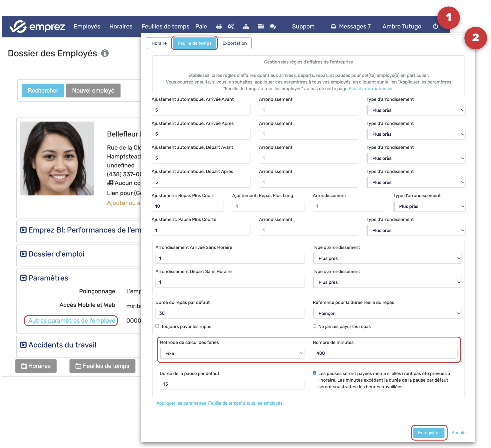Check Ne jamais payer les repas

point(314,326)
